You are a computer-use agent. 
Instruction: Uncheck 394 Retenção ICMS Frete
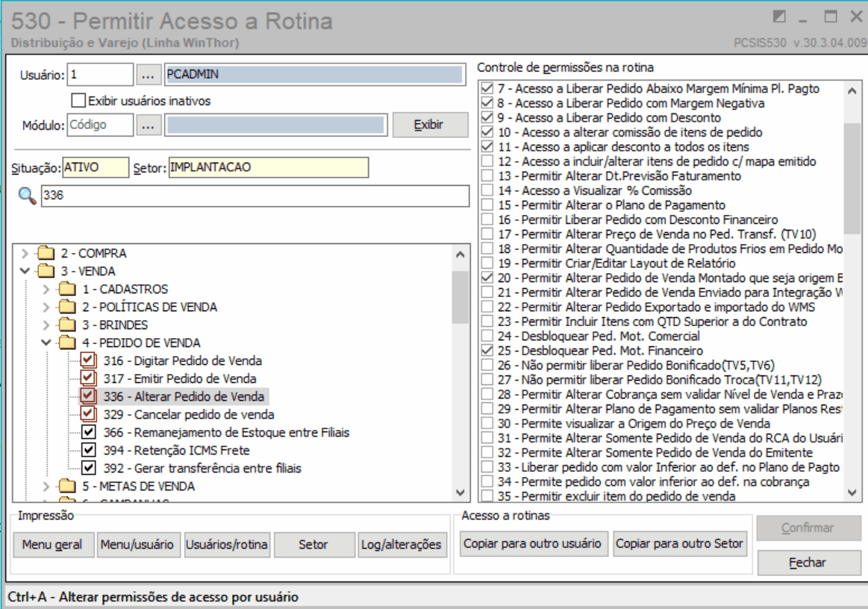pyautogui.click(x=89, y=450)
